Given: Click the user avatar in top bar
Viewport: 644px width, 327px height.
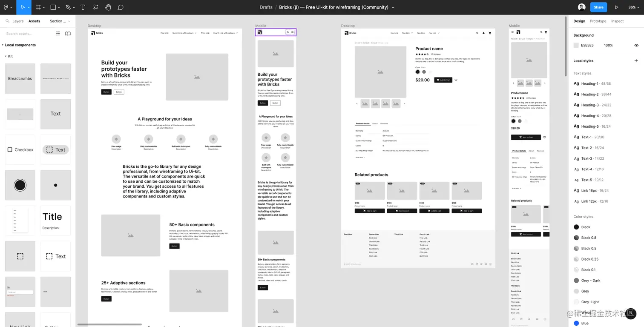Looking at the screenshot, I should (x=582, y=7).
